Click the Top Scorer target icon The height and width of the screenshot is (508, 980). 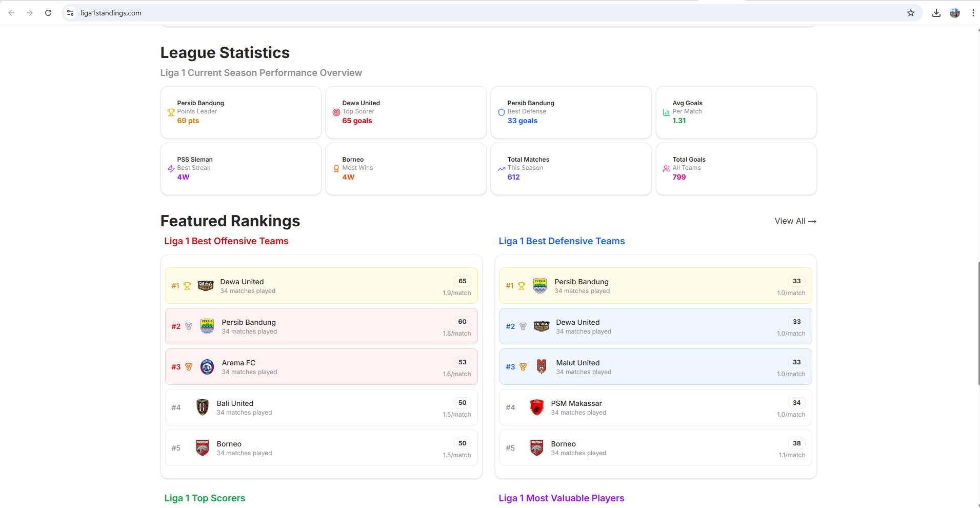pyautogui.click(x=336, y=112)
